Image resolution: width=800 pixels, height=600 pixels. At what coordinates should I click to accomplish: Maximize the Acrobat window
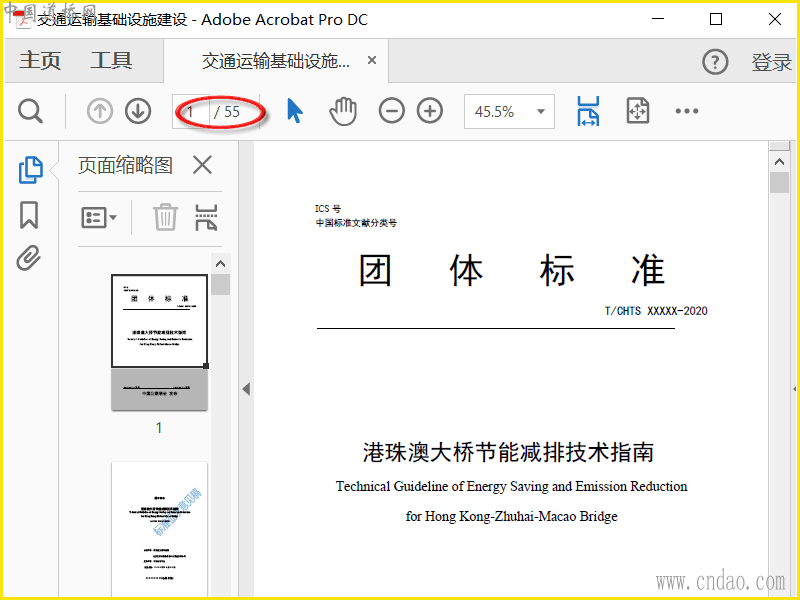pos(716,19)
